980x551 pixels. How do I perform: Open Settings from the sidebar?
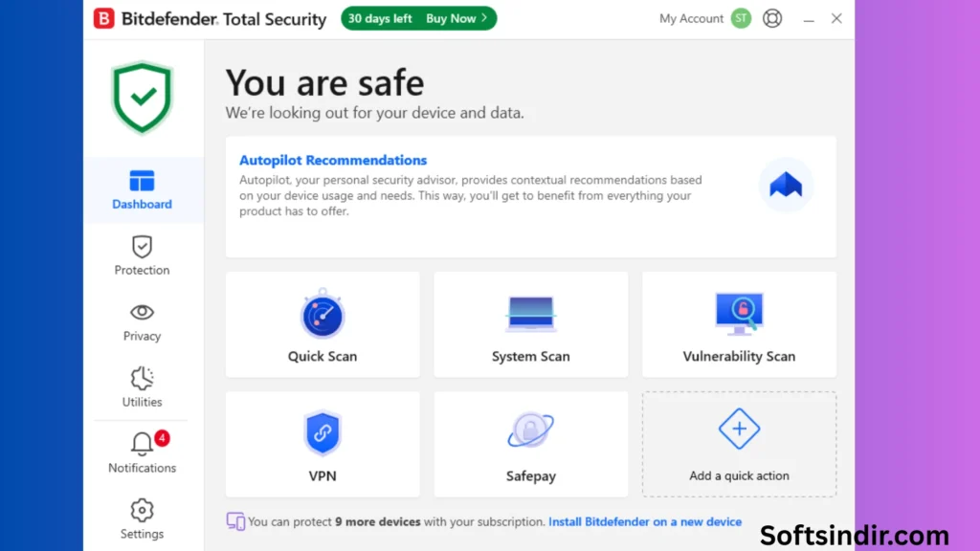[142, 519]
